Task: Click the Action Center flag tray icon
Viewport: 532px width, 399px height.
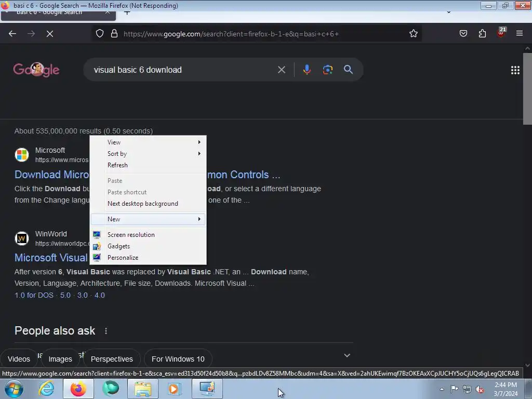Action: [x=454, y=389]
